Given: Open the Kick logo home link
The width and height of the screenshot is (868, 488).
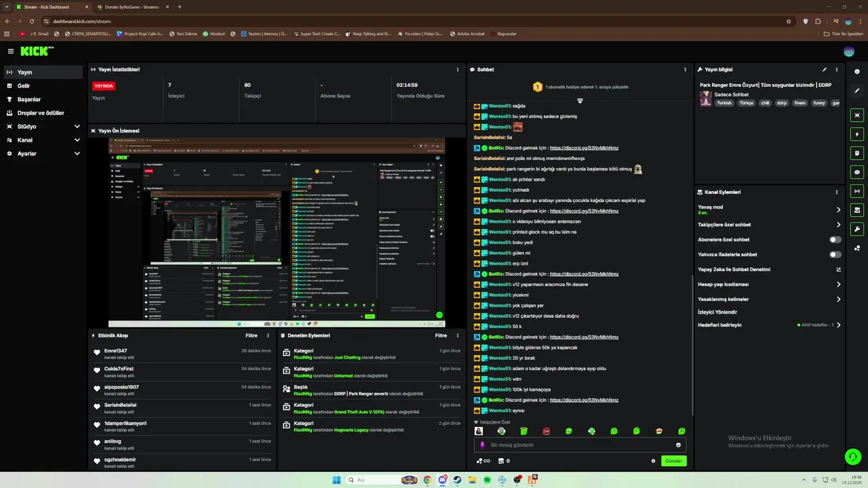Looking at the screenshot, I should [37, 52].
